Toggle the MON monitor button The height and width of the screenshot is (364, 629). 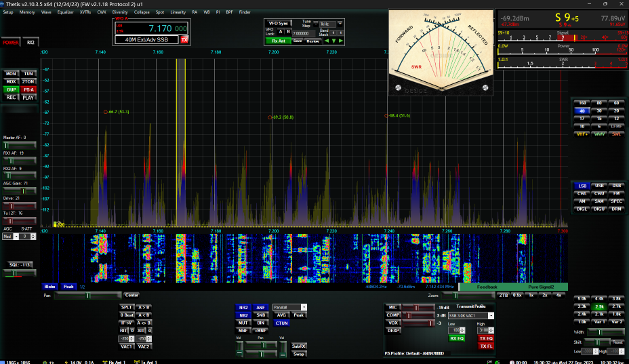[11, 74]
